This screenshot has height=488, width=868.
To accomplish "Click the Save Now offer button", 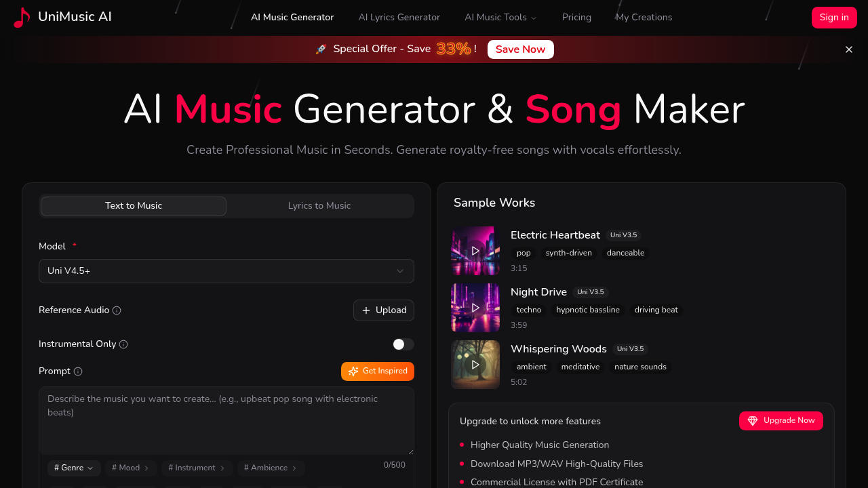I will pos(520,49).
